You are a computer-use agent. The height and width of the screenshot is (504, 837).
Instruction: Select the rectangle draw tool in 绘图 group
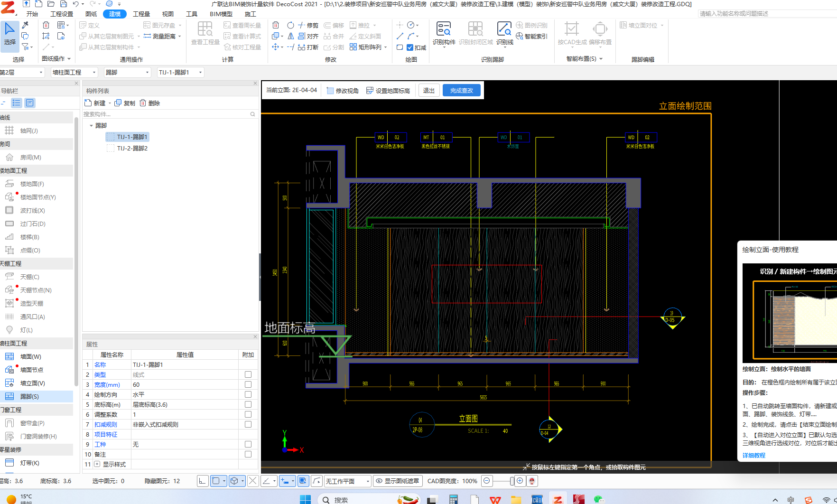coord(400,47)
